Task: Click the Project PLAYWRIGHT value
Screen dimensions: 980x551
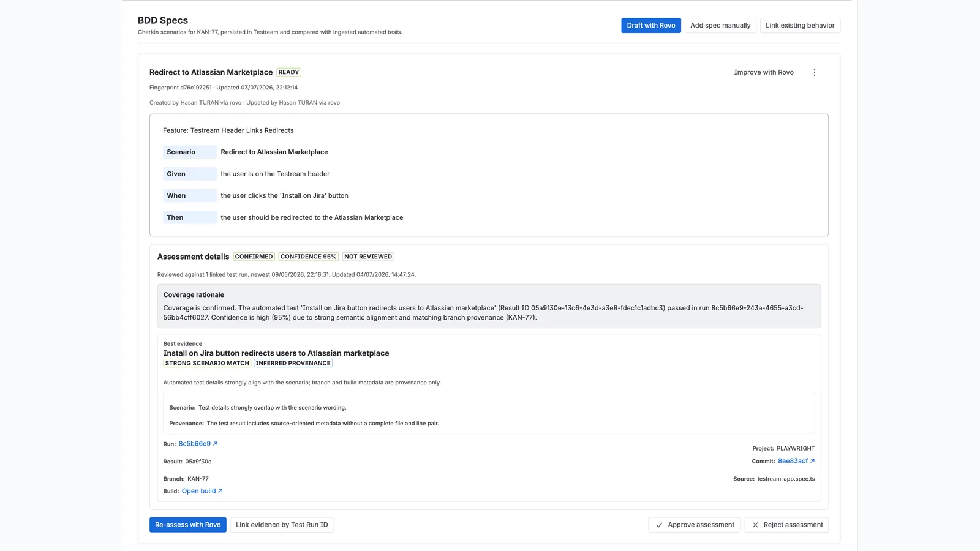Action: (x=796, y=448)
